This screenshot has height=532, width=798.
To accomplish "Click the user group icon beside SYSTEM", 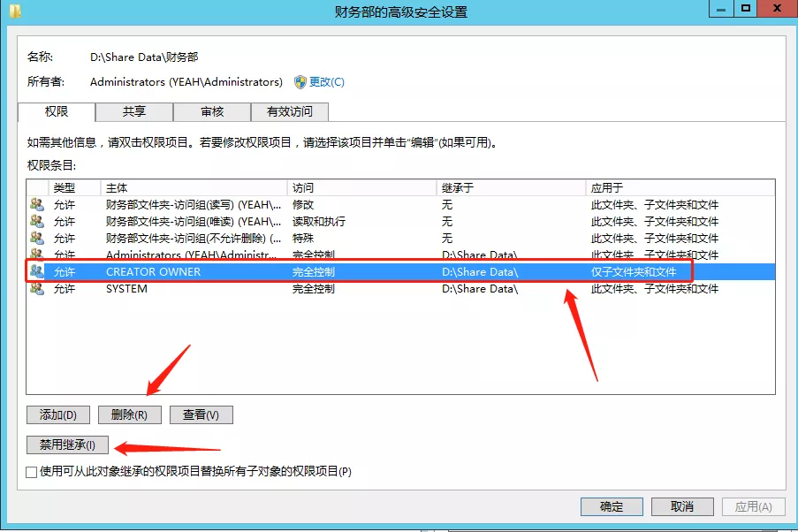I will 37,289.
